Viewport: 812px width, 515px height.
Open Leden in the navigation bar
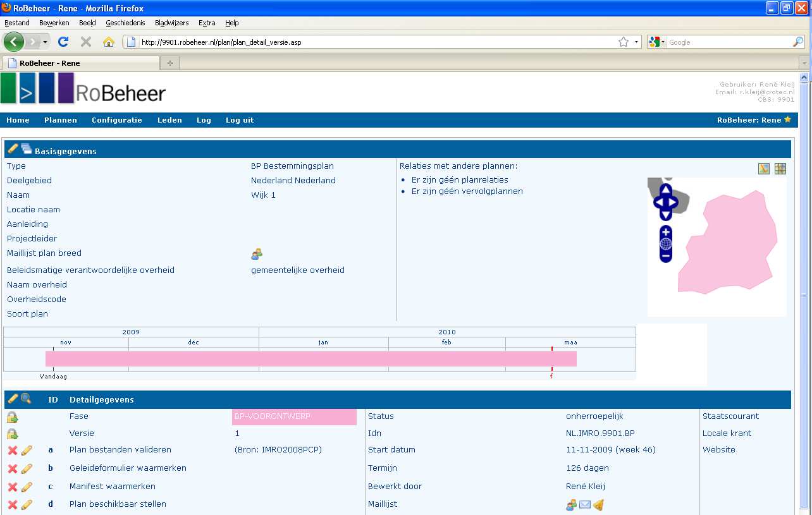(169, 120)
